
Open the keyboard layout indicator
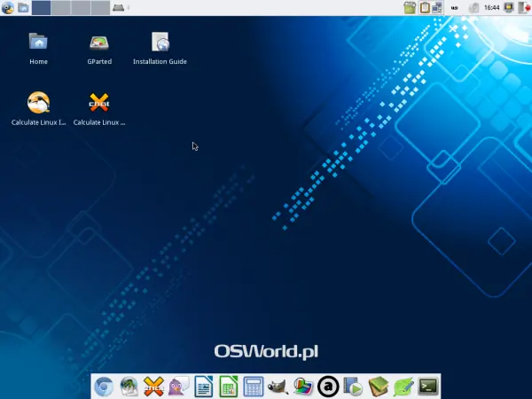[x=454, y=8]
